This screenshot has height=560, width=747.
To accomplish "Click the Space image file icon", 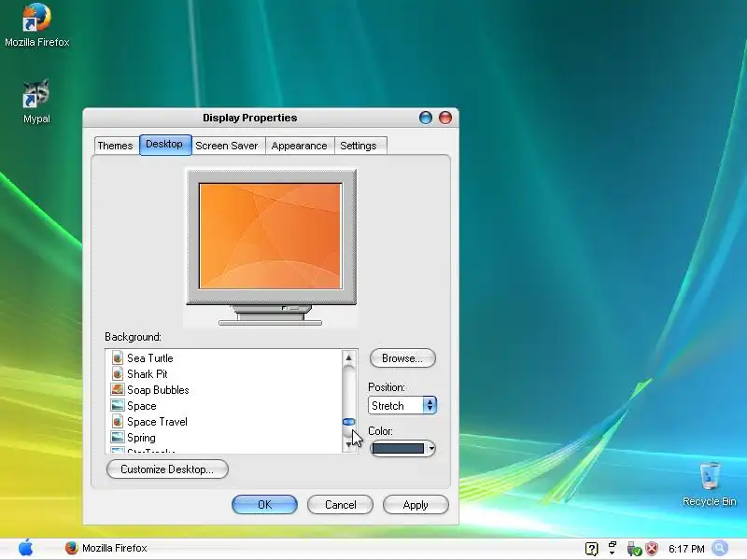I will coord(118,406).
